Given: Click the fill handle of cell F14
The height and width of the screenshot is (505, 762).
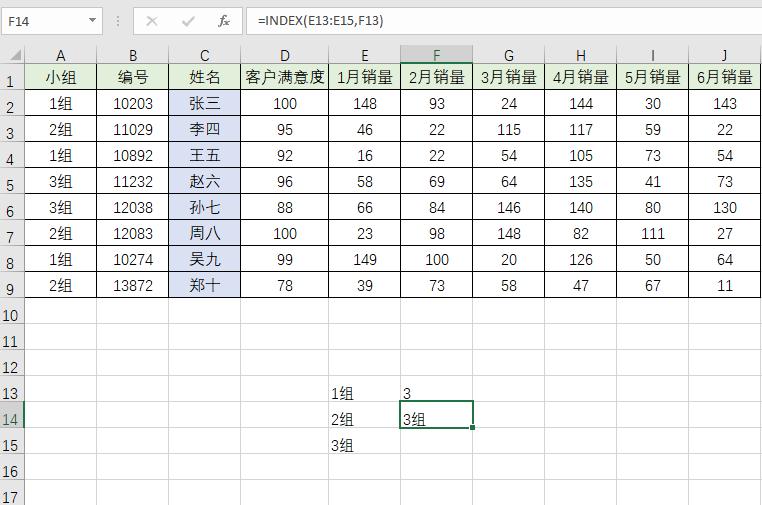Looking at the screenshot, I should click(x=472, y=428).
